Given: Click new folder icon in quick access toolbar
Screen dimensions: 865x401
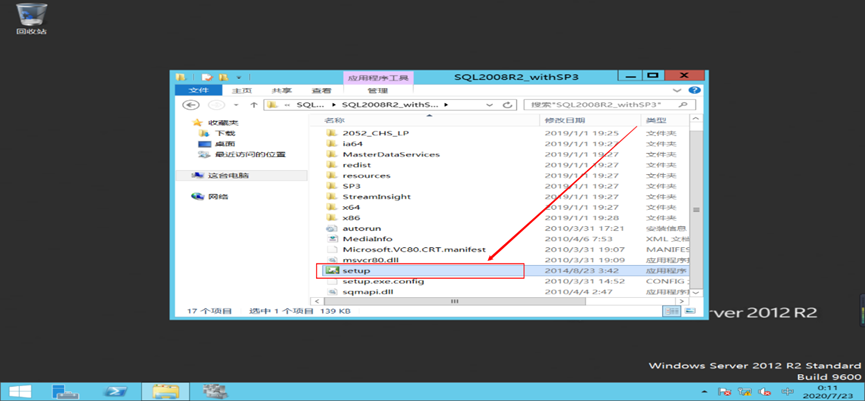Looking at the screenshot, I should tap(223, 77).
